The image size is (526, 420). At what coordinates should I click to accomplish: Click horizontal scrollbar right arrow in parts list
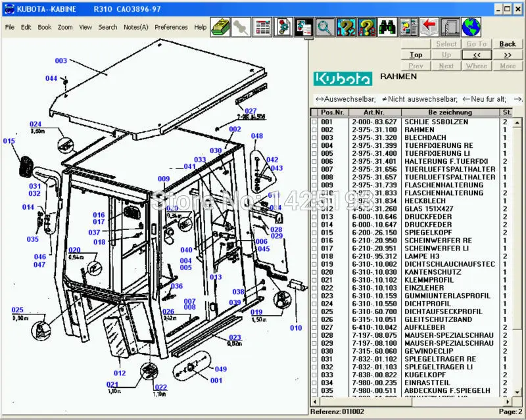pyautogui.click(x=508, y=401)
